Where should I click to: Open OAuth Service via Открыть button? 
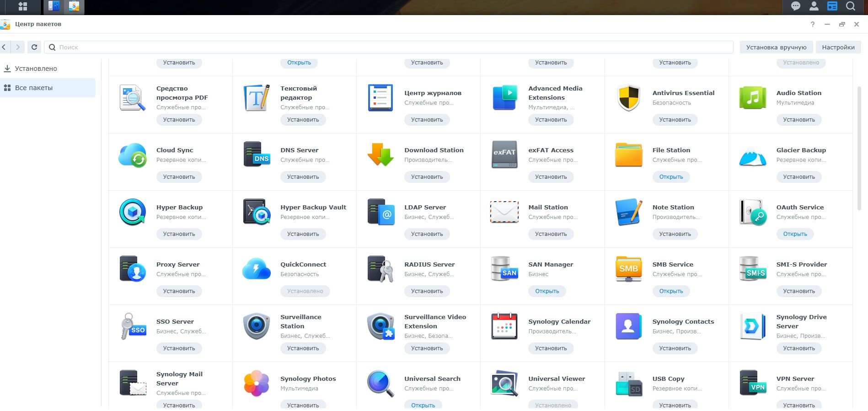[x=795, y=234]
